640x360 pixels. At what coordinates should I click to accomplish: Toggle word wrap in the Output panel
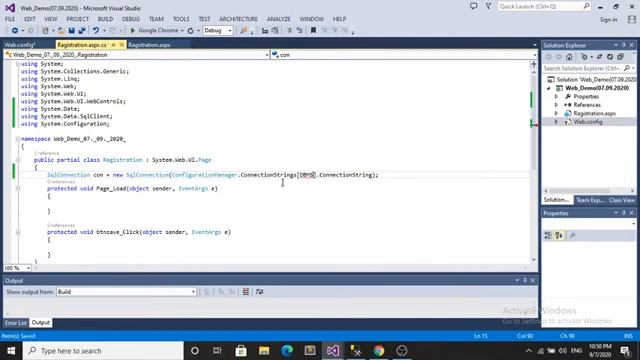(260, 292)
